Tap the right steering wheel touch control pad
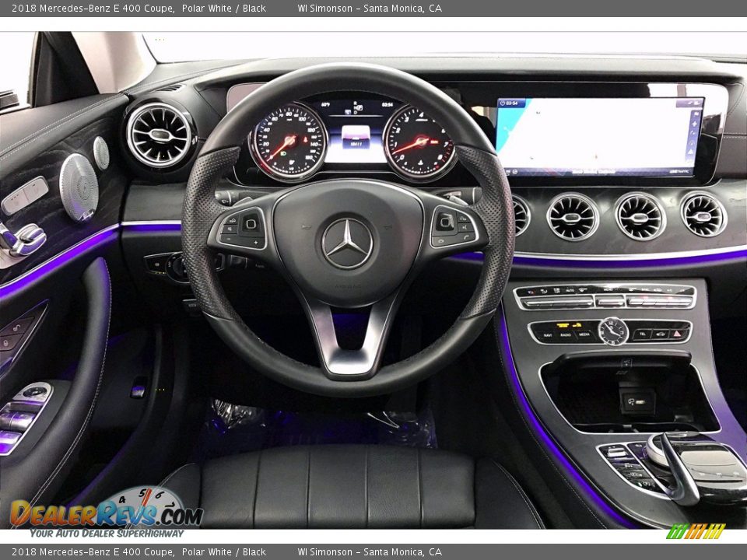The image size is (747, 560). tap(447, 222)
